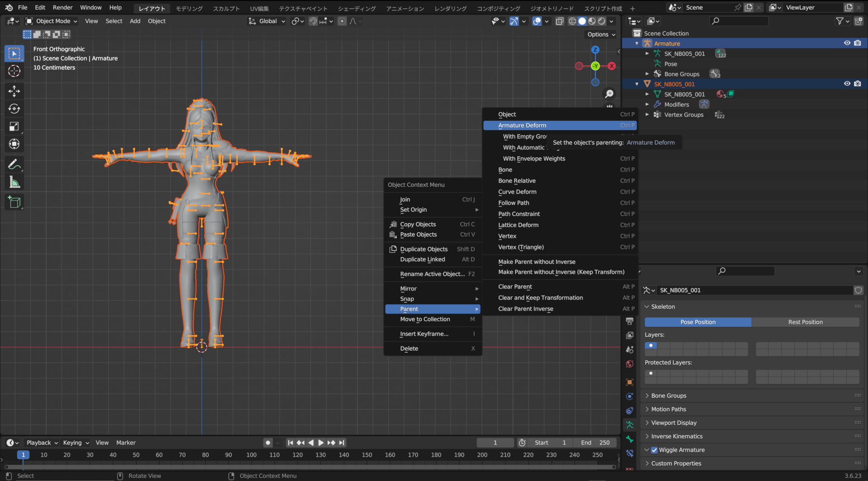Image resolution: width=868 pixels, height=481 pixels.
Task: Toggle X-ray display mode
Action: pos(560,21)
